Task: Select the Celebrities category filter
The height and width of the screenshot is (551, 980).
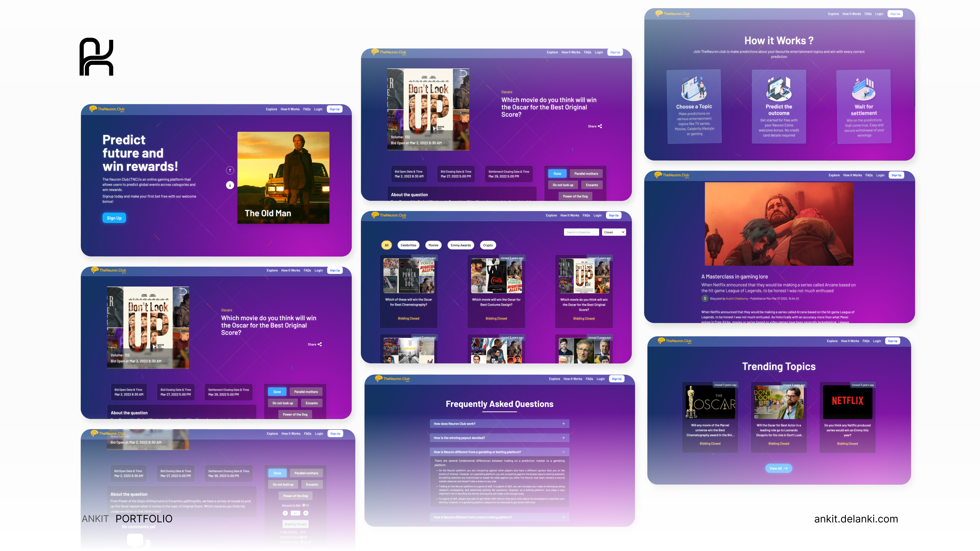Action: click(408, 245)
